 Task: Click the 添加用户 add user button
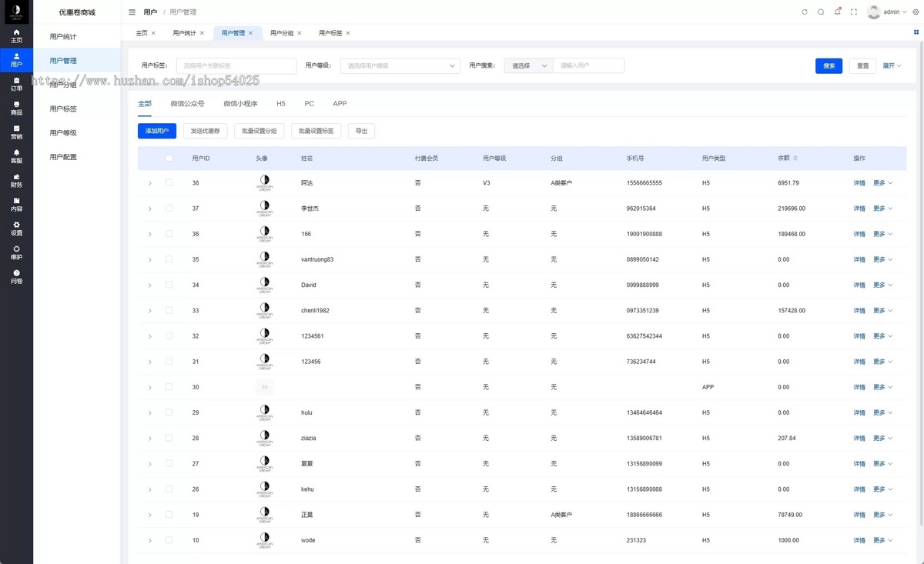[157, 132]
